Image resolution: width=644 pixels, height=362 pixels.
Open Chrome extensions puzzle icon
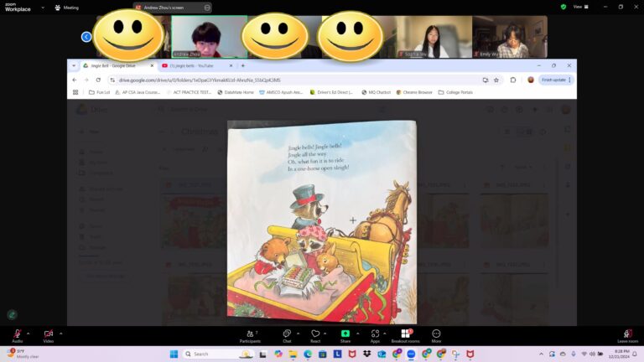pos(513,80)
